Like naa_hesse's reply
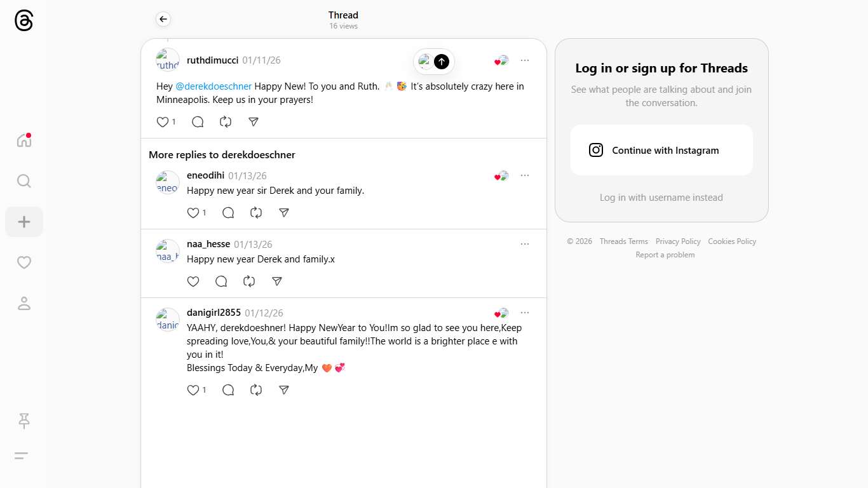This screenshot has height=488, width=868. pyautogui.click(x=193, y=281)
